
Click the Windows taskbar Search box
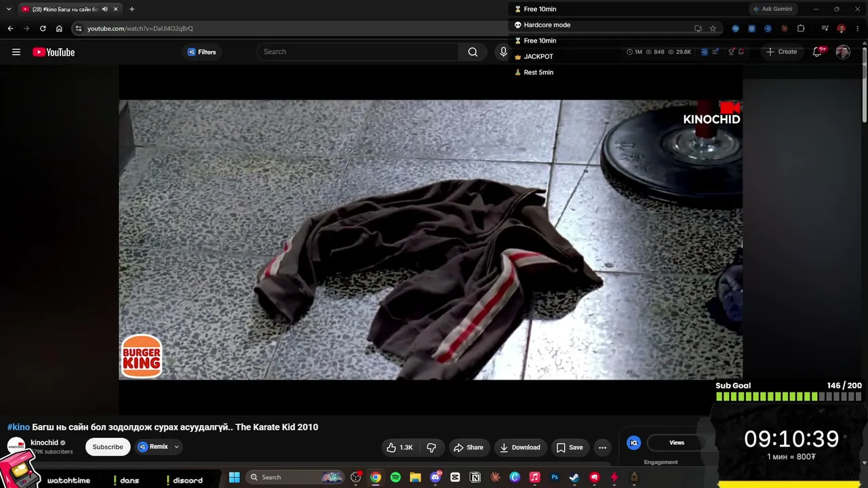tap(294, 477)
